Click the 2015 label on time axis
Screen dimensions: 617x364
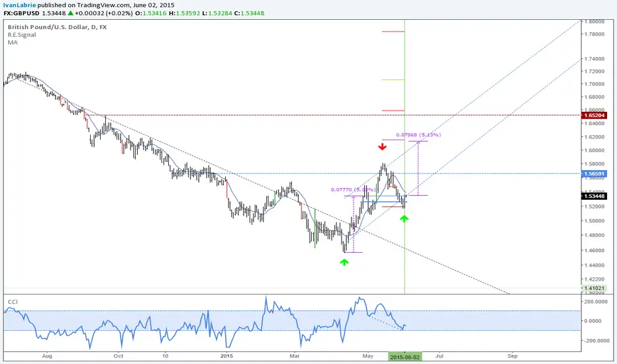click(x=226, y=356)
